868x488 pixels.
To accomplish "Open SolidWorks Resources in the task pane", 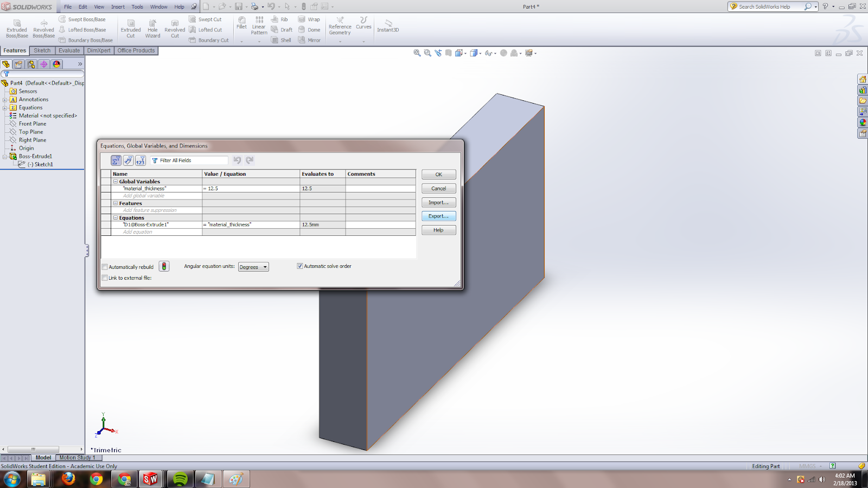I will point(863,79).
